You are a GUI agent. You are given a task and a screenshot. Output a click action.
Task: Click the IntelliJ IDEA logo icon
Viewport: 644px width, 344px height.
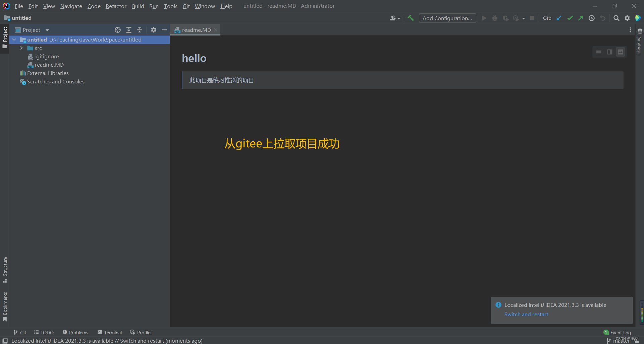(6, 6)
